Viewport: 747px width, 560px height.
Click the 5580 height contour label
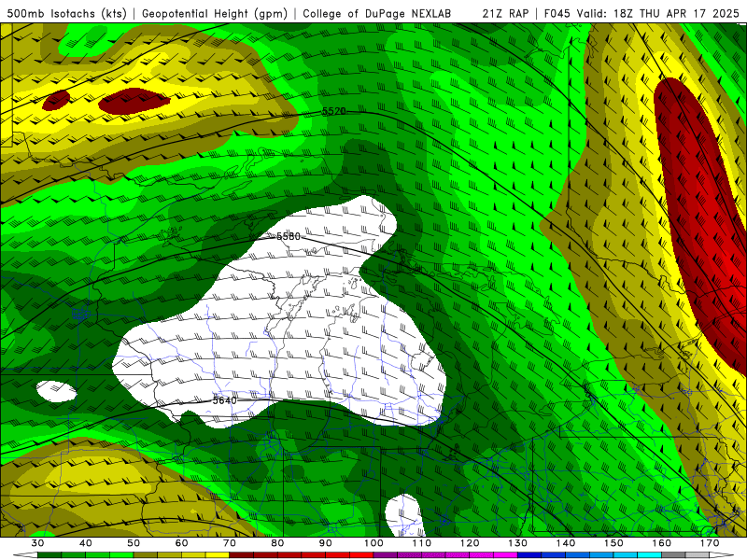coord(289,236)
